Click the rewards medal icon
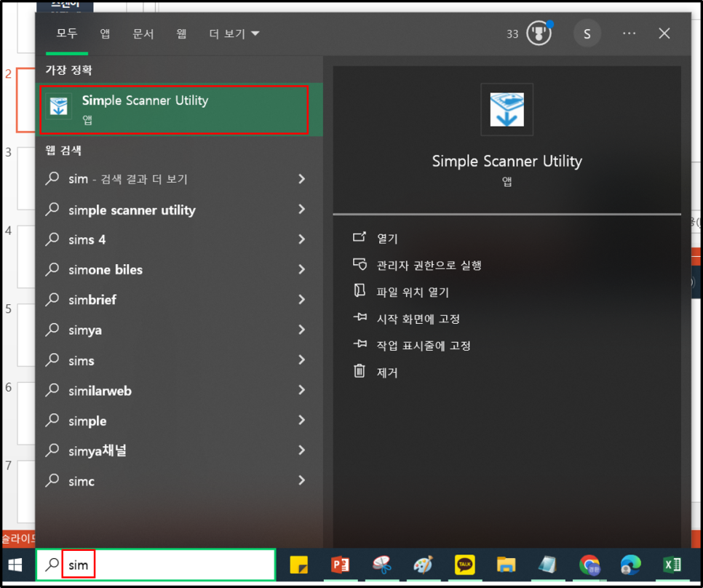703x588 pixels. (539, 34)
